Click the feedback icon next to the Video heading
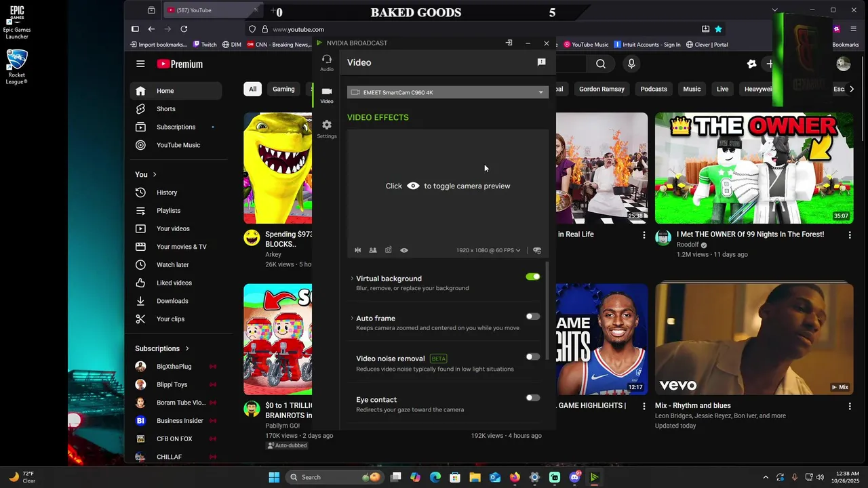This screenshot has height=488, width=868. coord(541,62)
